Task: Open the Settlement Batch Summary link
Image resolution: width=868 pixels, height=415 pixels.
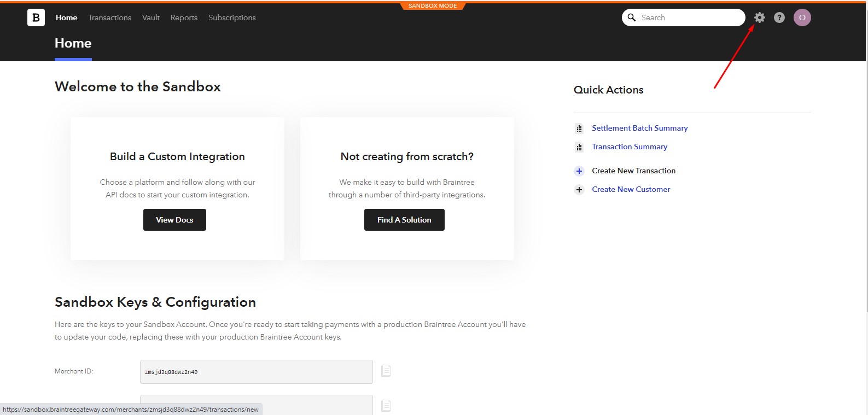Action: tap(639, 128)
